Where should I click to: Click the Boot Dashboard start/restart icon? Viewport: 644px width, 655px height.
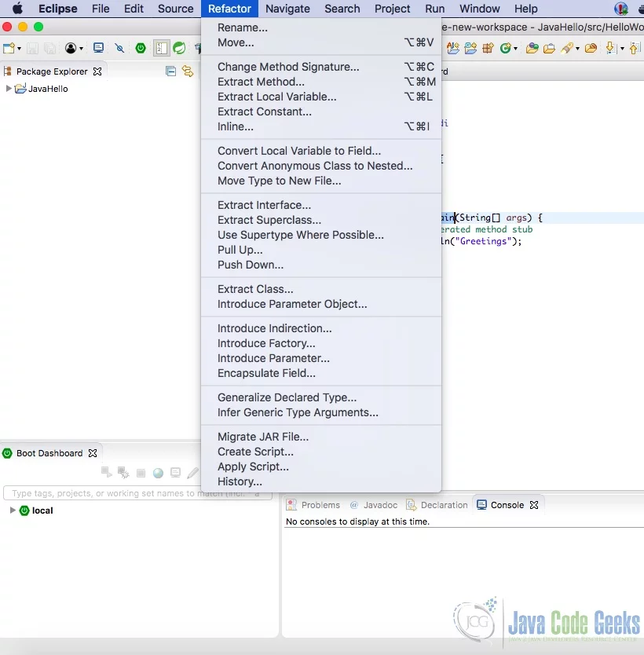tap(107, 473)
